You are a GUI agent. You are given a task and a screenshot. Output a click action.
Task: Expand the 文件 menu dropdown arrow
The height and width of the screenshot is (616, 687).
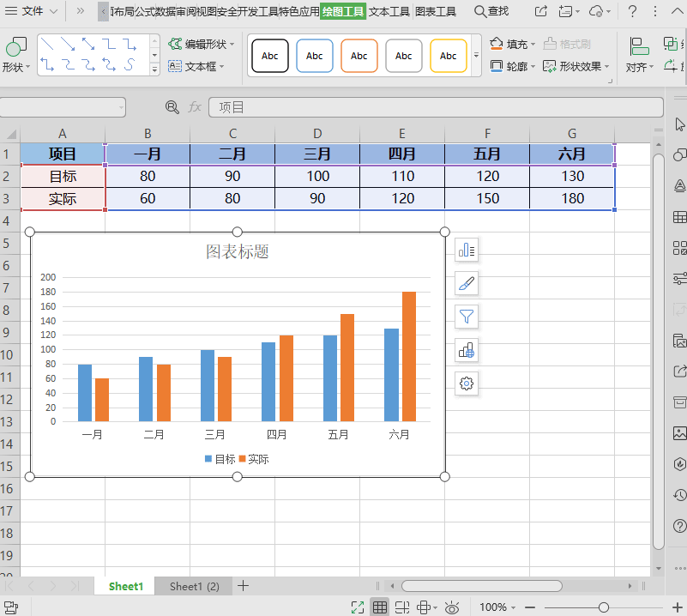pyautogui.click(x=53, y=11)
